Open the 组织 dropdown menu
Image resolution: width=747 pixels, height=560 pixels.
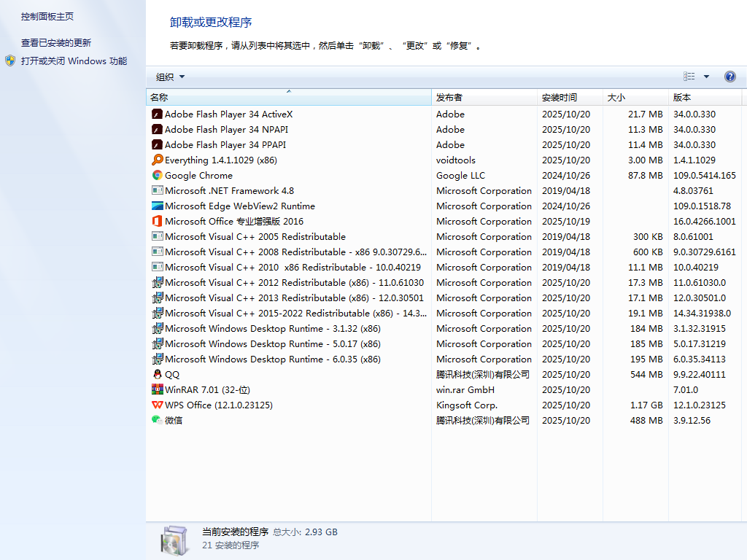pyautogui.click(x=170, y=77)
